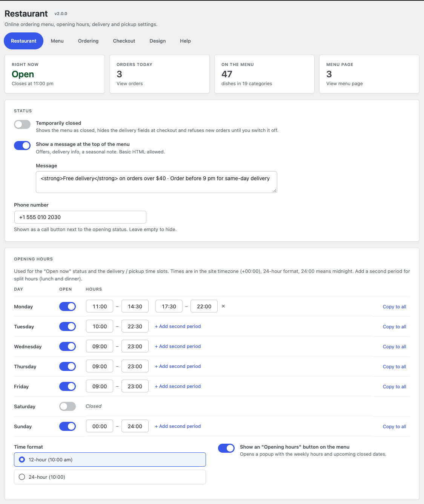Remove Monday's second period with the × icon
The image size is (424, 504).
tap(223, 306)
